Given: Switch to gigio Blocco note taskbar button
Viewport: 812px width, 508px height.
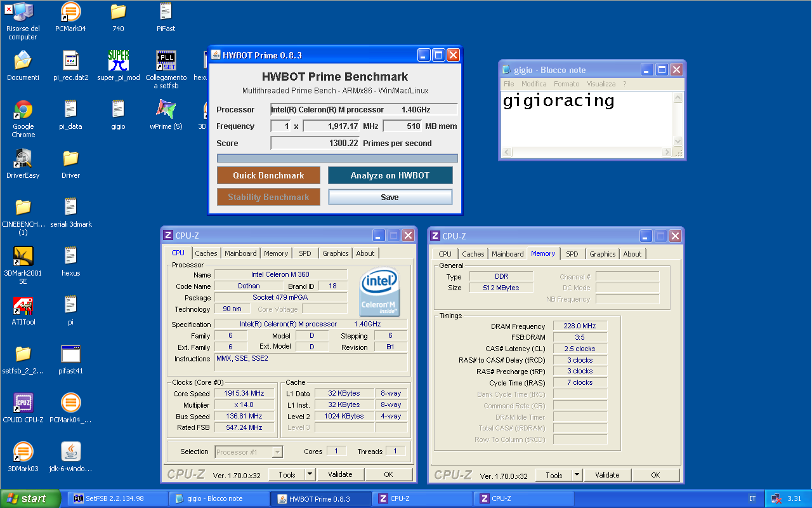Looking at the screenshot, I should [219, 498].
